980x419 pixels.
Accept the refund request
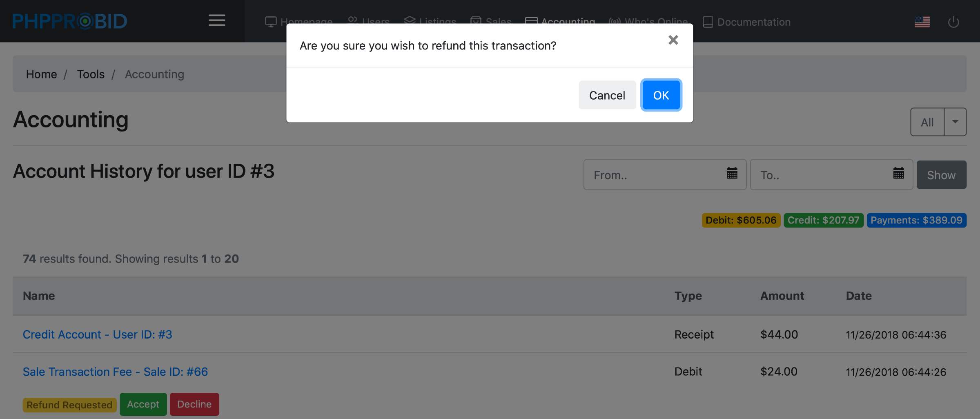pos(143,404)
